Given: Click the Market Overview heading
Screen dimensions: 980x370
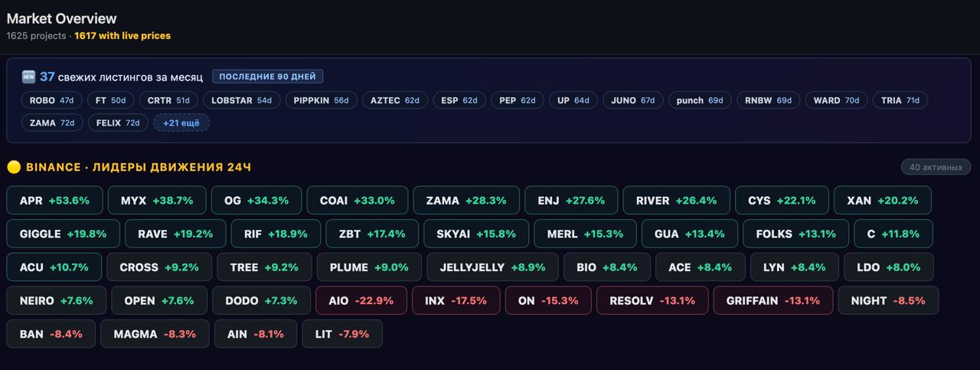Looking at the screenshot, I should (x=61, y=18).
